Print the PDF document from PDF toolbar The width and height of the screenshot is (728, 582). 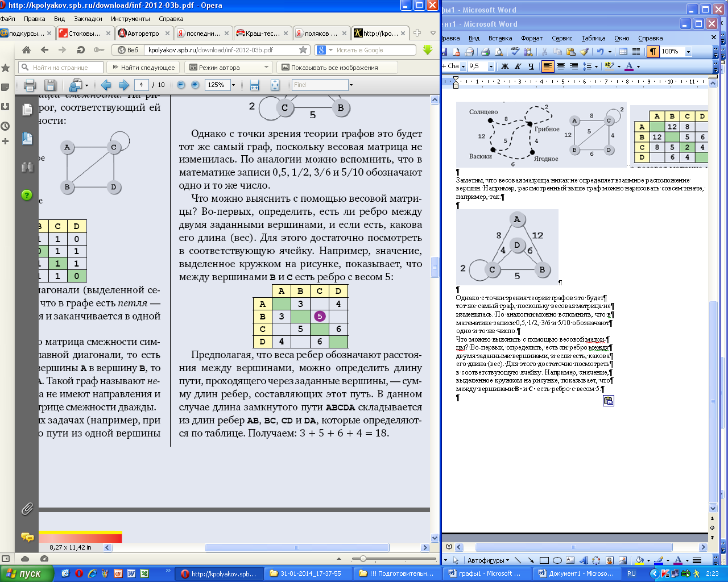pos(30,85)
